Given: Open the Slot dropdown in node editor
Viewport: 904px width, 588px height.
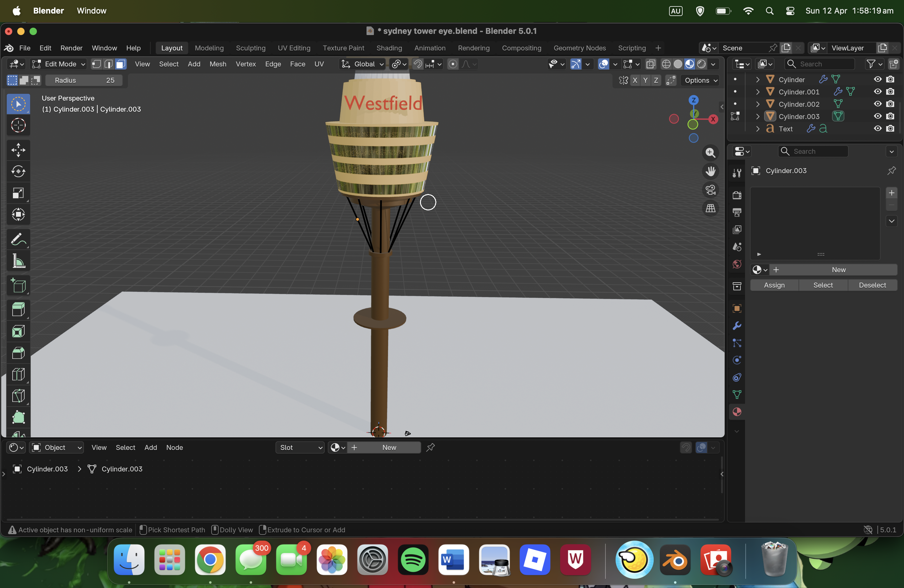Looking at the screenshot, I should pos(300,447).
